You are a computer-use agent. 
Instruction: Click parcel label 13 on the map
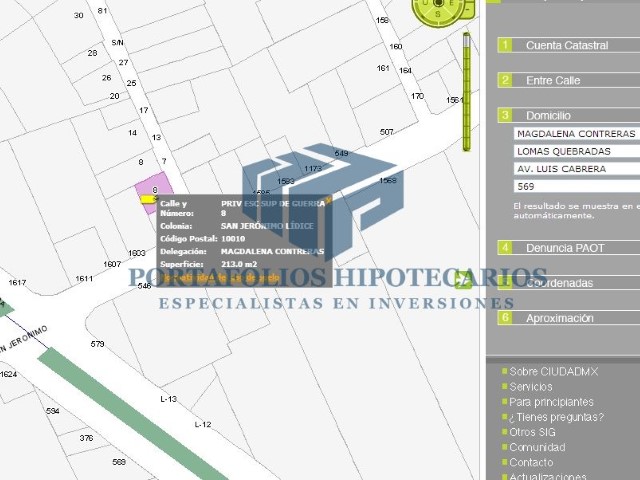(157, 138)
